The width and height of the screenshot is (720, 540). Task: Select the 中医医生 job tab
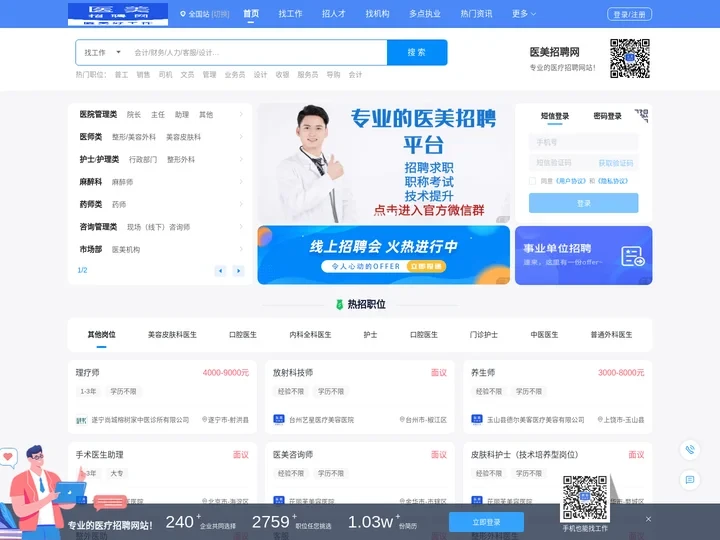pyautogui.click(x=545, y=335)
